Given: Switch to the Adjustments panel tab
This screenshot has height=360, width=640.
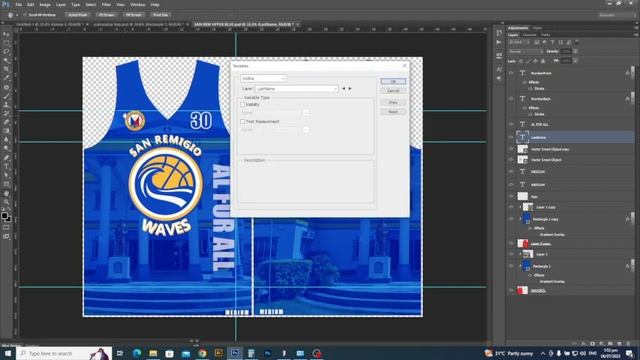Looking at the screenshot, I should coord(518,28).
